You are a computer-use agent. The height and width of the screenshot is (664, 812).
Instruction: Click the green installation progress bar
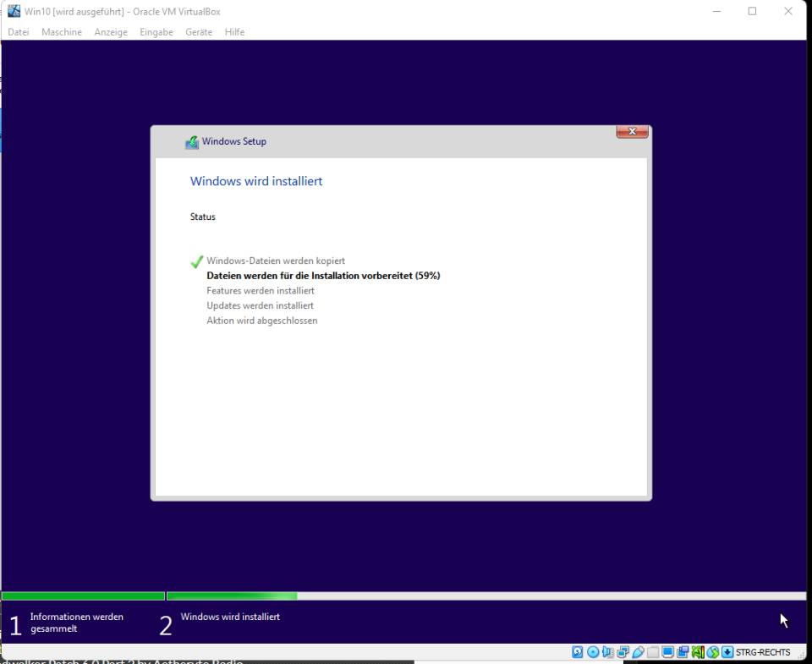(x=232, y=596)
